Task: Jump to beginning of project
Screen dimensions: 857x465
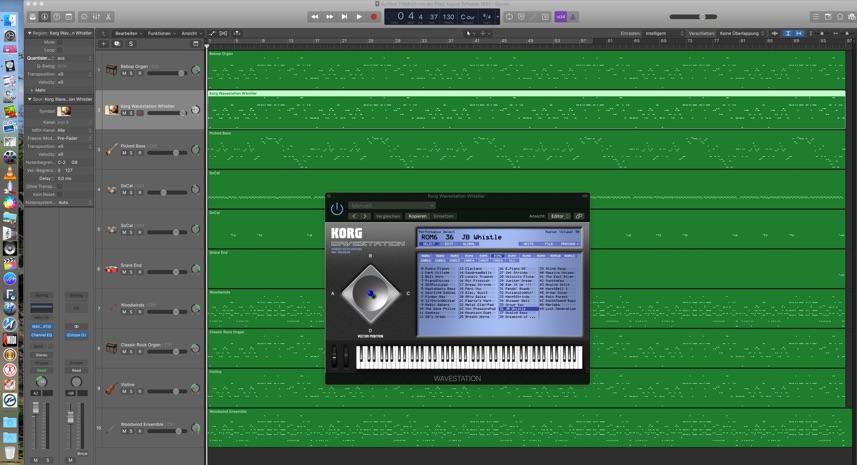Action: (x=344, y=17)
